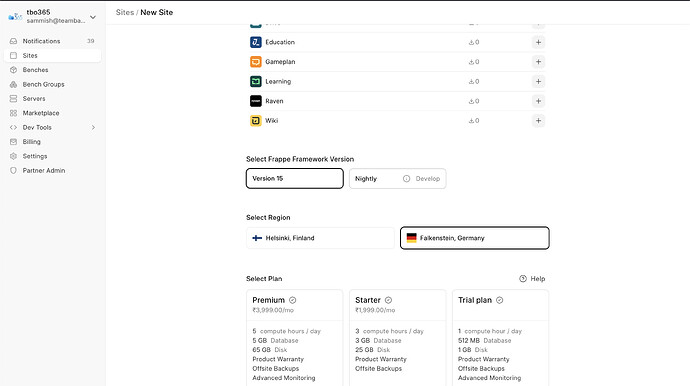Click the Marketplace grid icon
This screenshot has width=690, height=386.
13,113
